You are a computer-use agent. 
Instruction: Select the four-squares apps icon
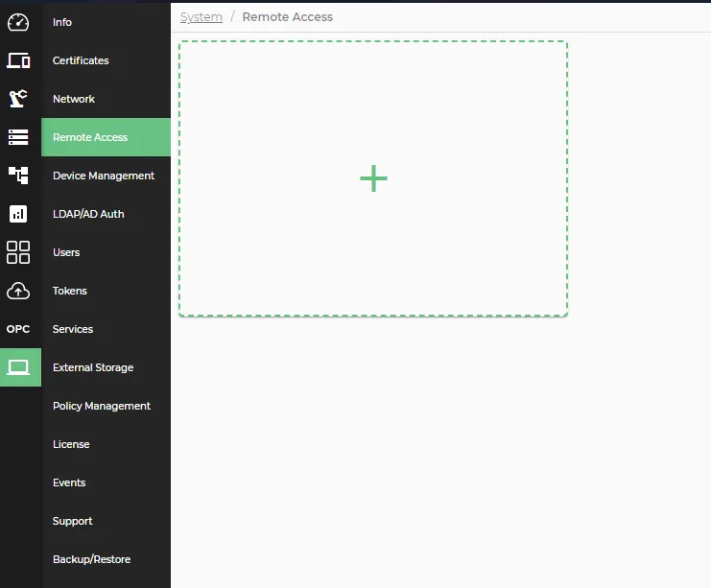18,252
